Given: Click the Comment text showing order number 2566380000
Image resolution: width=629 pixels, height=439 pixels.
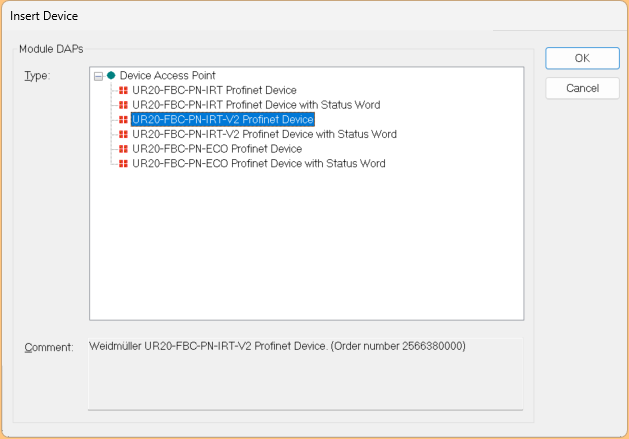Looking at the screenshot, I should point(277,346).
